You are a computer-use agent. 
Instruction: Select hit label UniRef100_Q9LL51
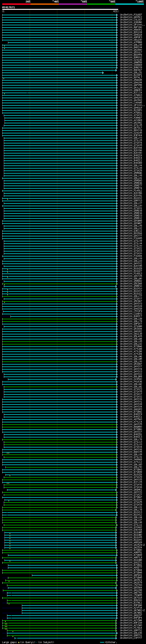(131, 73)
